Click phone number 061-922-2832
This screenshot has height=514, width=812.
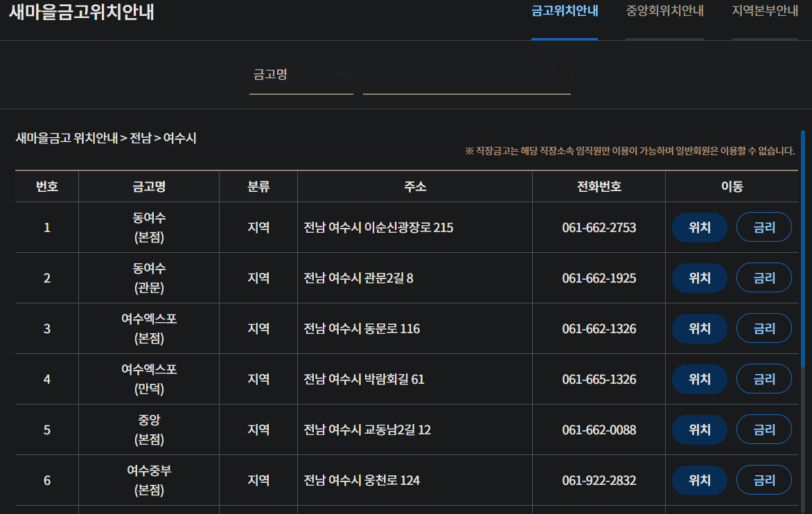pyautogui.click(x=599, y=480)
